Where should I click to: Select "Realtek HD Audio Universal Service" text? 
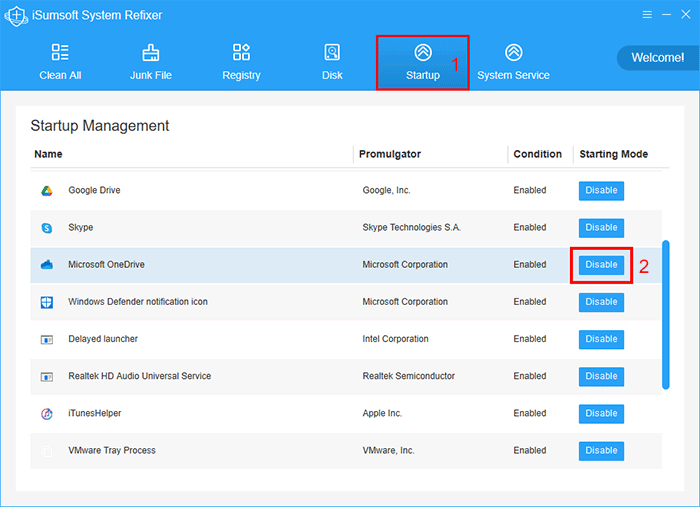point(140,376)
